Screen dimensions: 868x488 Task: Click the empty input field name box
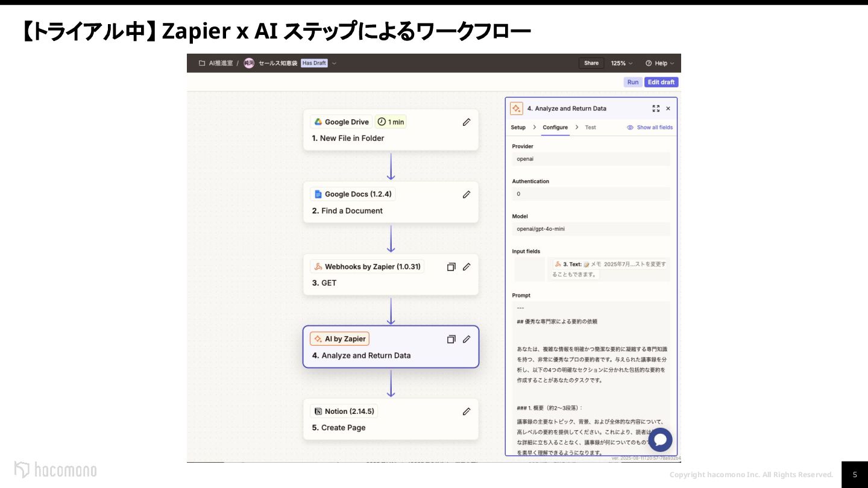click(529, 269)
